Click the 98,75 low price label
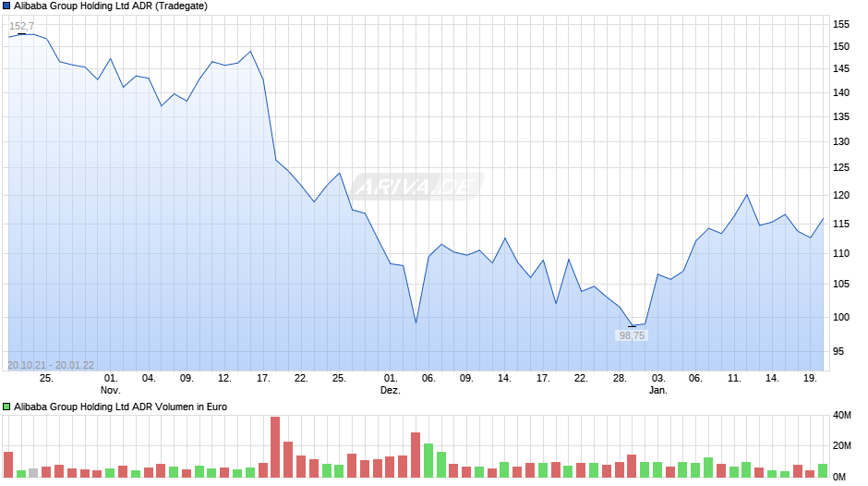 [632, 335]
